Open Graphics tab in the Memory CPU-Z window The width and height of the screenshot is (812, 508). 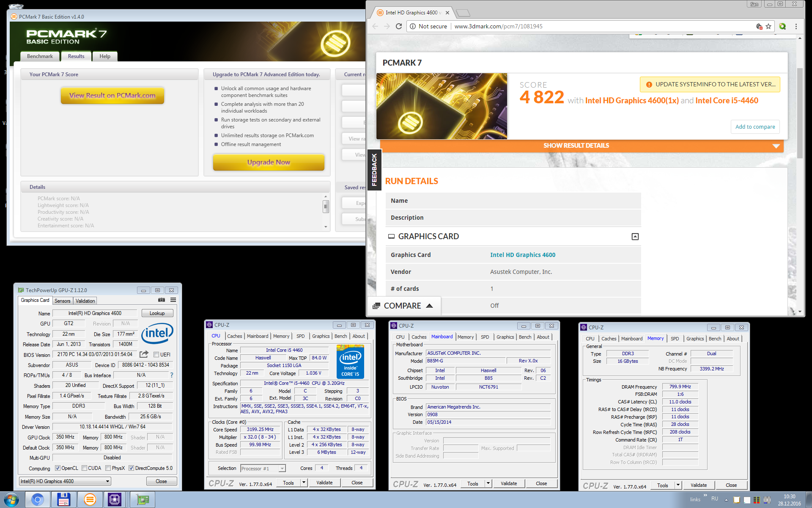coord(695,339)
